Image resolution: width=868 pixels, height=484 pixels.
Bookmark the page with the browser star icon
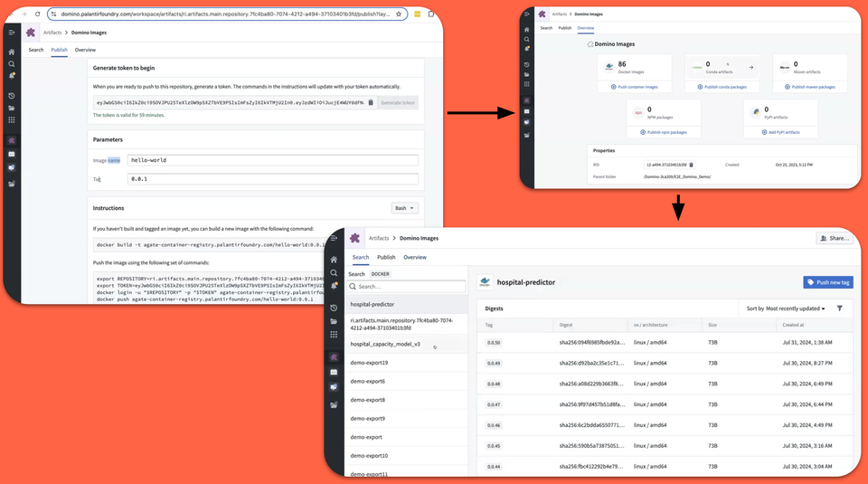(x=399, y=14)
